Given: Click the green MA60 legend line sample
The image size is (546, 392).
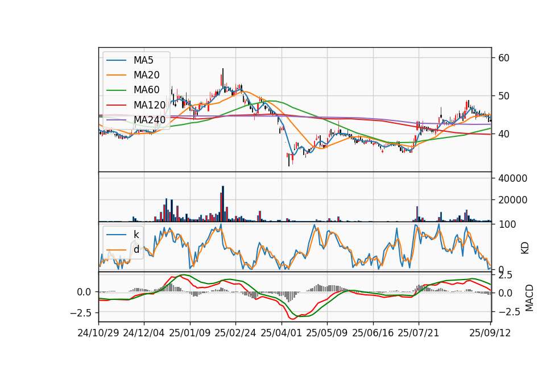Looking at the screenshot, I should (116, 90).
